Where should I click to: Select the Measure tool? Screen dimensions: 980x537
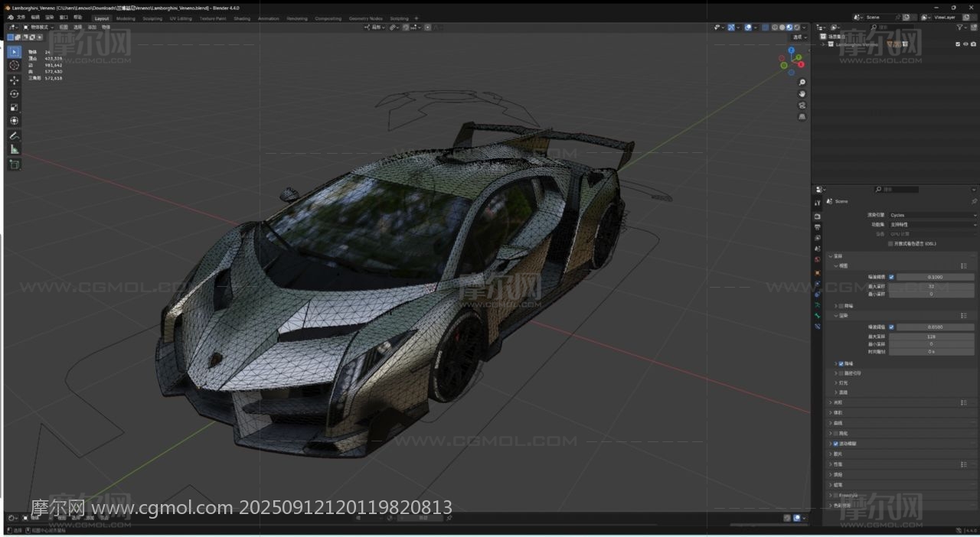[14, 149]
